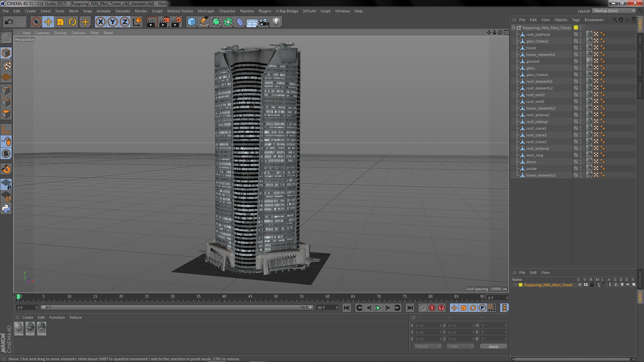Click the Python script icon
Screen dimensions: 644x362
tap(6, 209)
